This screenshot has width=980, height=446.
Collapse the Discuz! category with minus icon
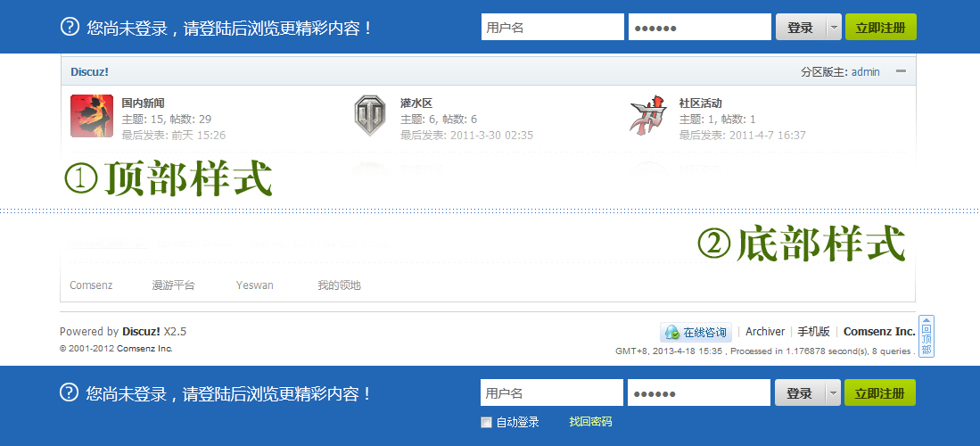[901, 71]
